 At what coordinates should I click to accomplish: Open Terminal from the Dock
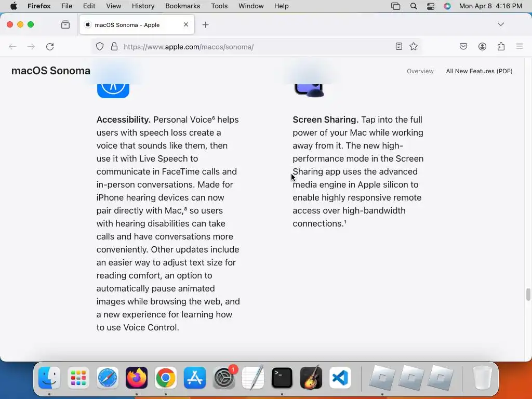pyautogui.click(x=282, y=378)
